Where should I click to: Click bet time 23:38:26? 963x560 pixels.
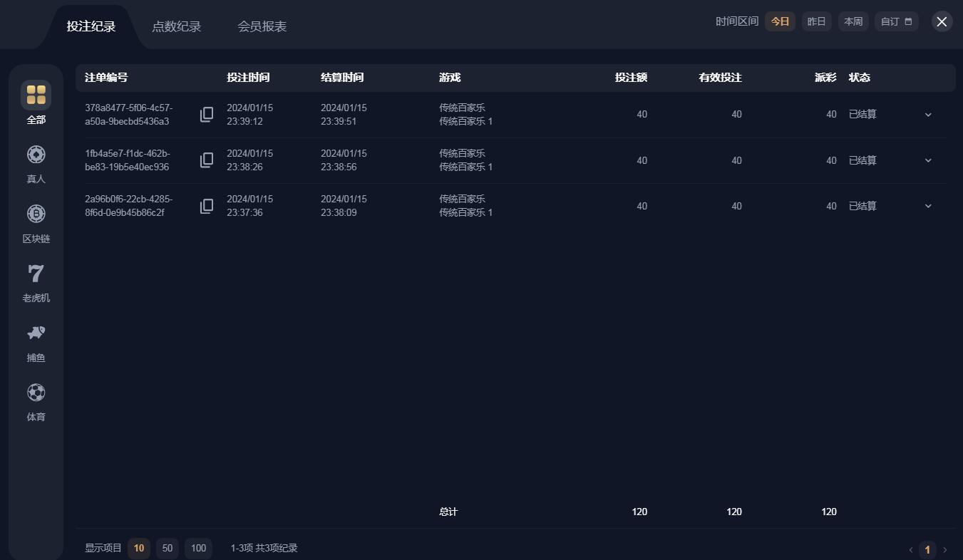pyautogui.click(x=244, y=167)
